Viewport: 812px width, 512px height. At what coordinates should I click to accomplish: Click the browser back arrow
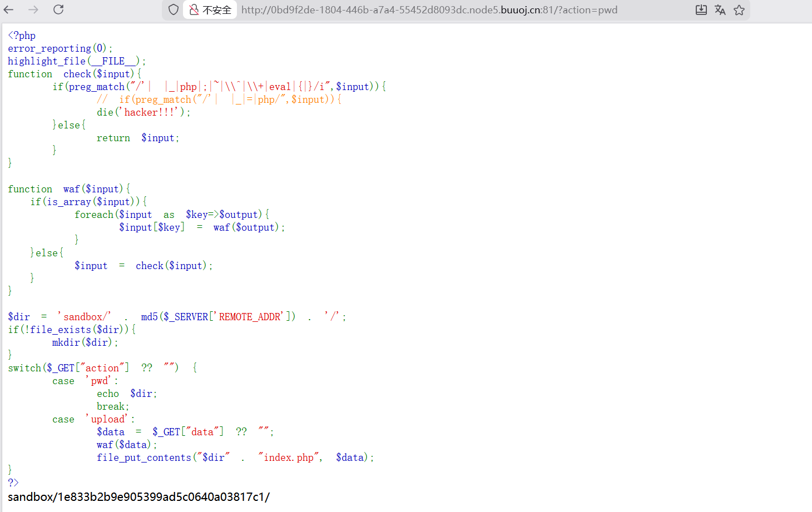point(9,9)
